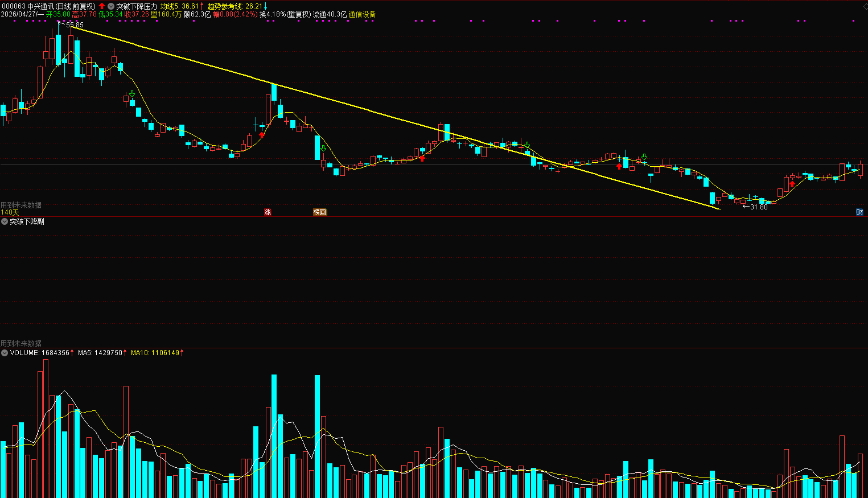Select the 55.85 high price label
This screenshot has width=868, height=498.
75,25
